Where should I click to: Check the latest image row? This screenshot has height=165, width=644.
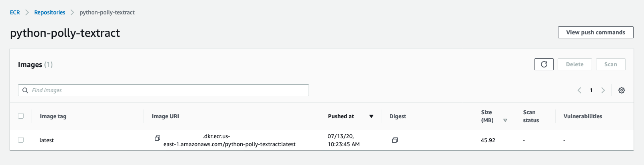21,140
